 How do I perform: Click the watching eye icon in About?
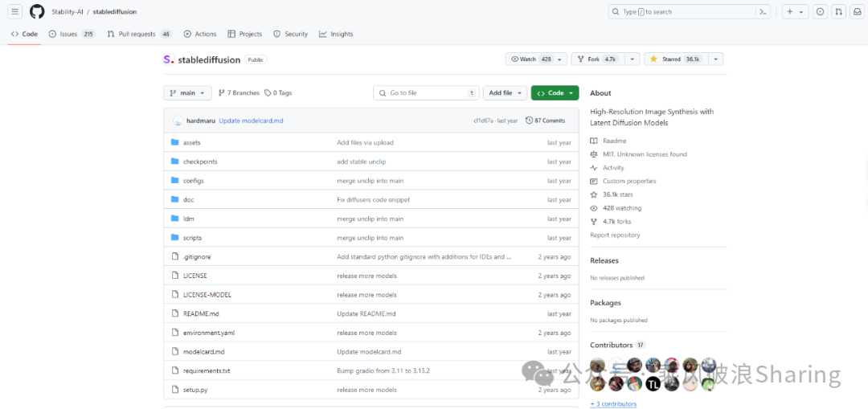(594, 208)
